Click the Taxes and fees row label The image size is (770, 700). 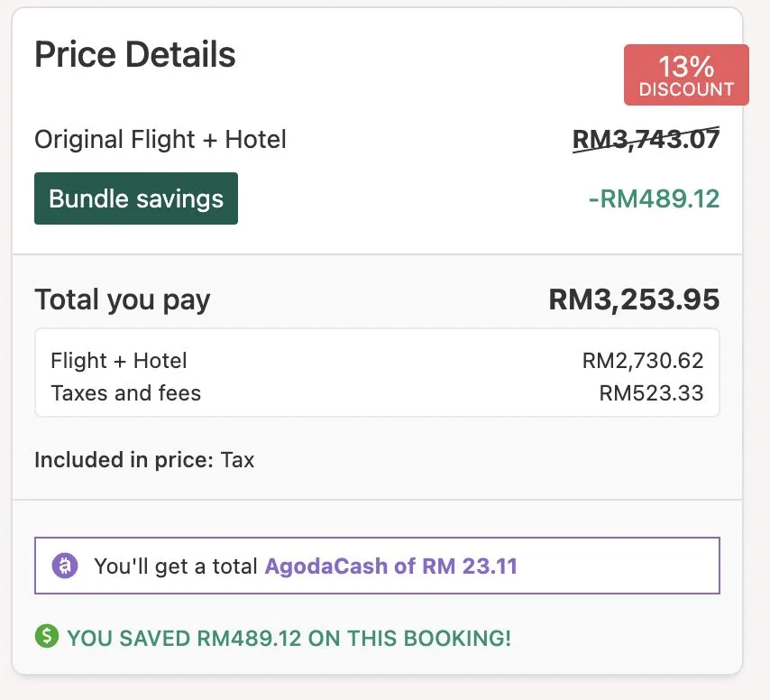126,393
